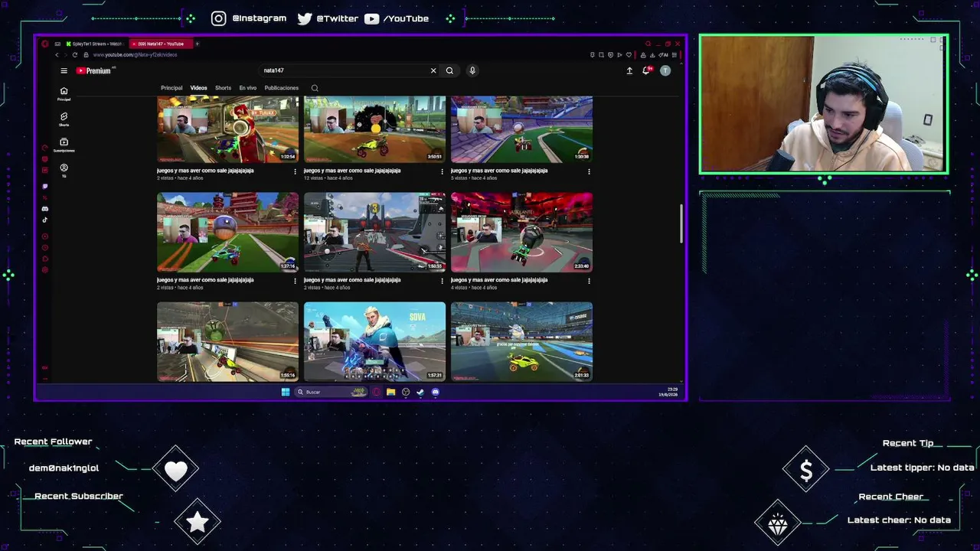Reload the page in the browser

(x=74, y=55)
